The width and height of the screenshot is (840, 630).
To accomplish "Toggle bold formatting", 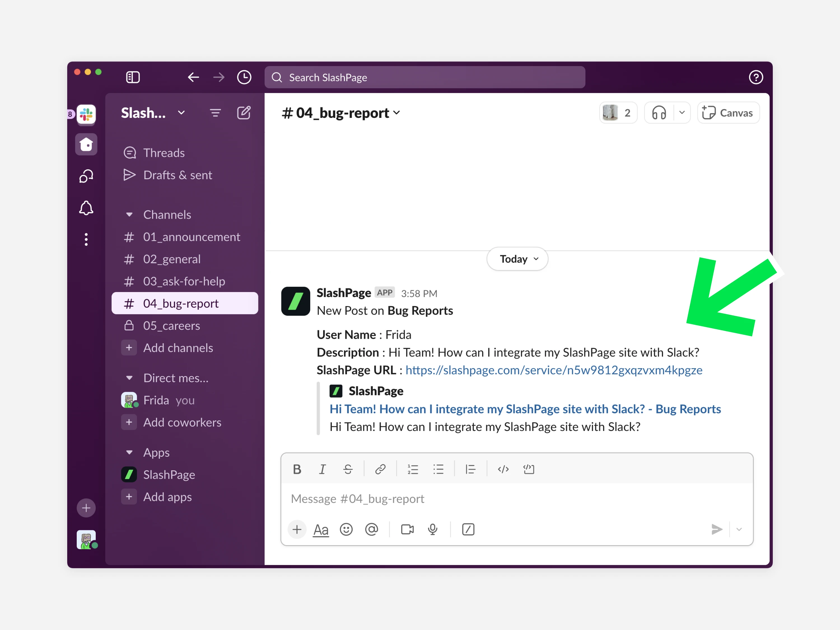I will click(x=297, y=469).
